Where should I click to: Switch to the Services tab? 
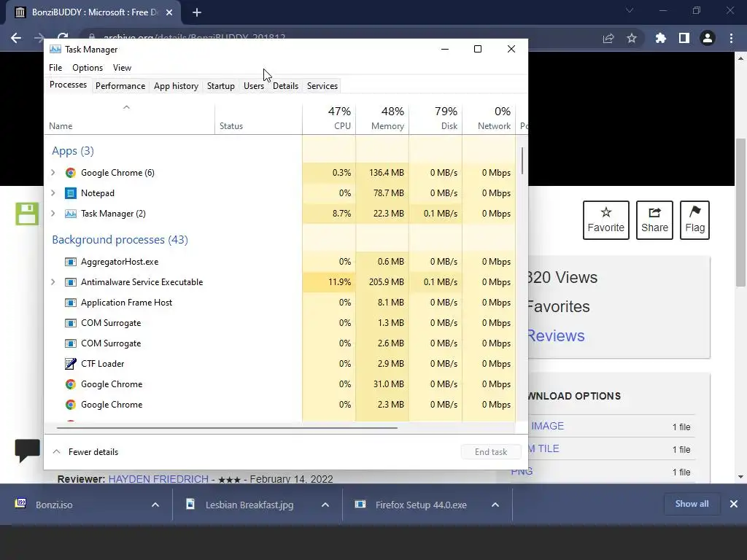point(322,86)
